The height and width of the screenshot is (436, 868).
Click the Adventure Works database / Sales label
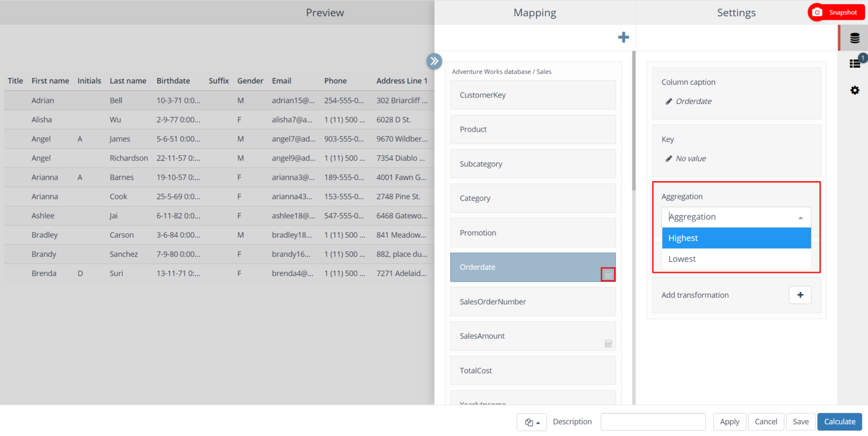coord(502,72)
